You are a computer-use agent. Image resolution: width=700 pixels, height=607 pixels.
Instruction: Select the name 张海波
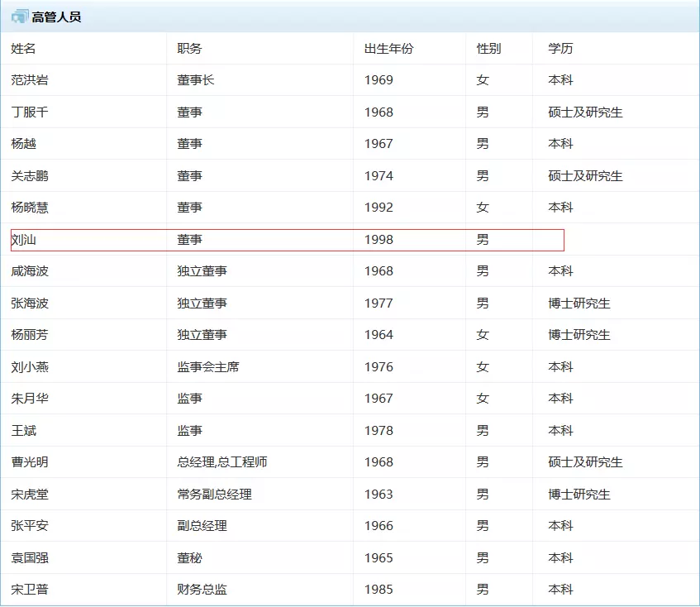coord(30,303)
